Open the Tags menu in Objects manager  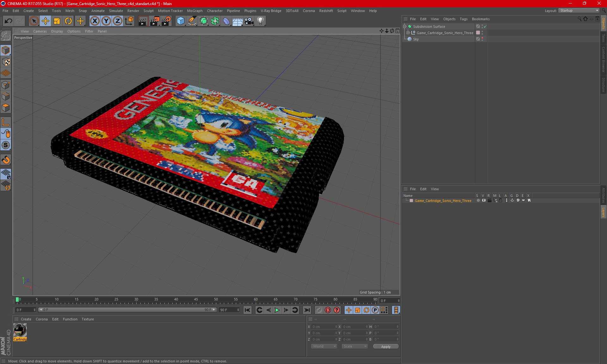tap(463, 19)
